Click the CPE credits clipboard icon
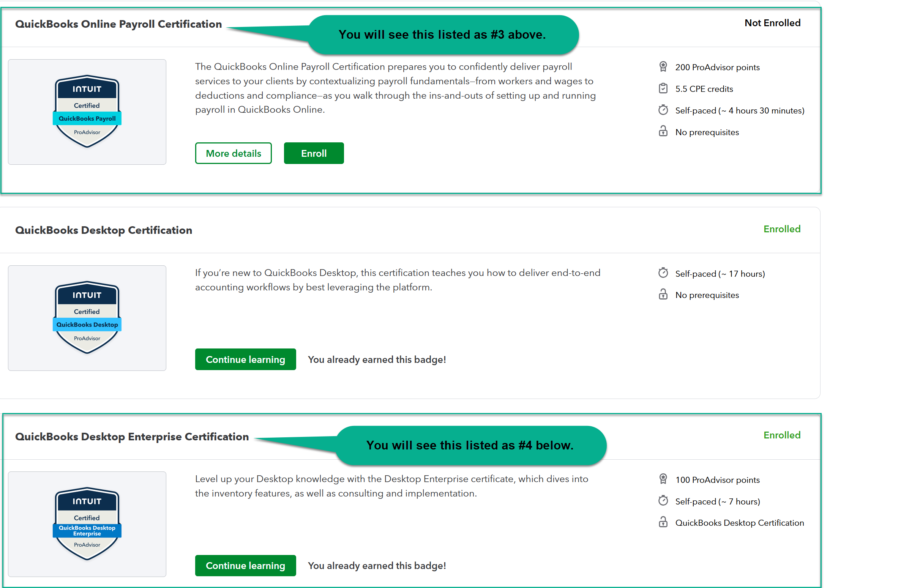The image size is (920, 588). [x=663, y=89]
